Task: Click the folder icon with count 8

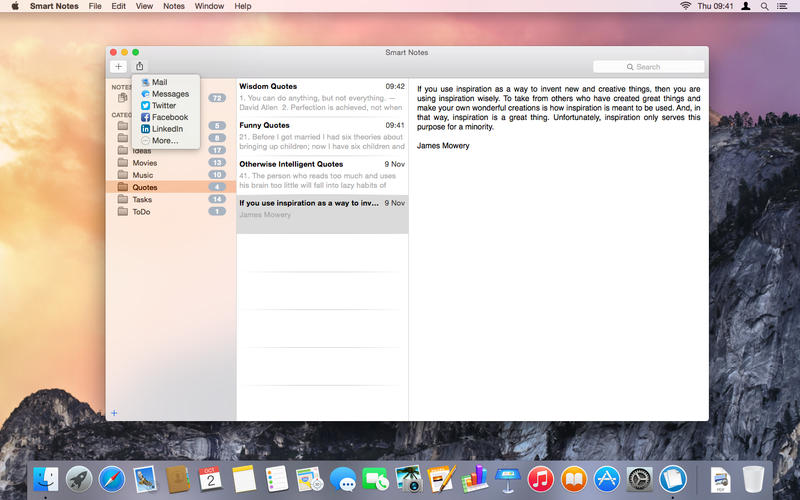Action: [122, 138]
